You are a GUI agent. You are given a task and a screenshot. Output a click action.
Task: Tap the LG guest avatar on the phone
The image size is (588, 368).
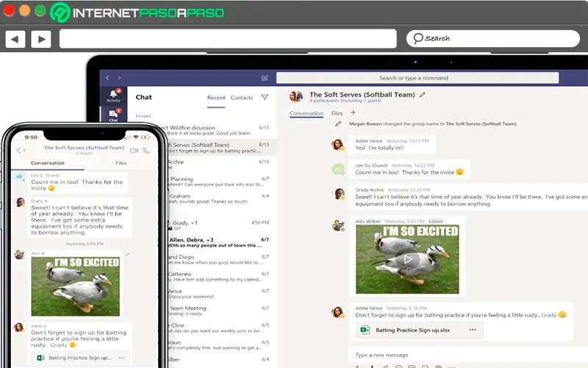pos(20,177)
